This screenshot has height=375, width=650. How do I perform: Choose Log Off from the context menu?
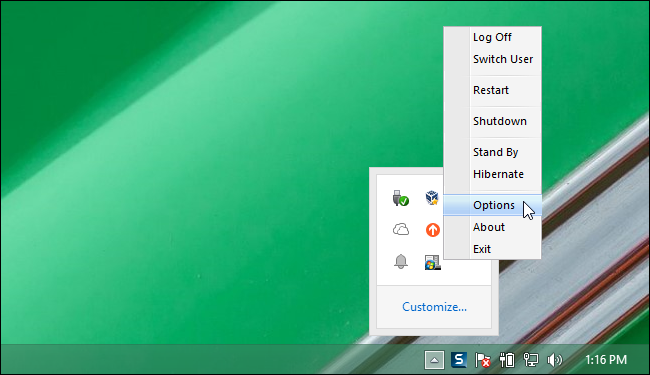(492, 37)
